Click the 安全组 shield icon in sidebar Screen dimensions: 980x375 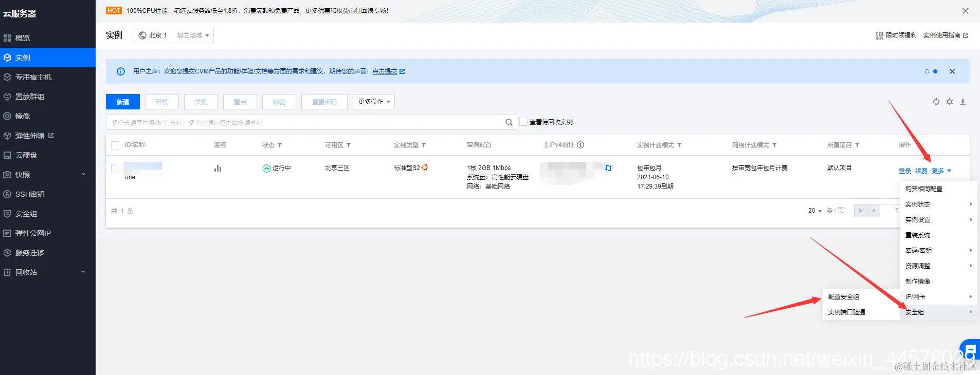pyautogui.click(x=7, y=214)
